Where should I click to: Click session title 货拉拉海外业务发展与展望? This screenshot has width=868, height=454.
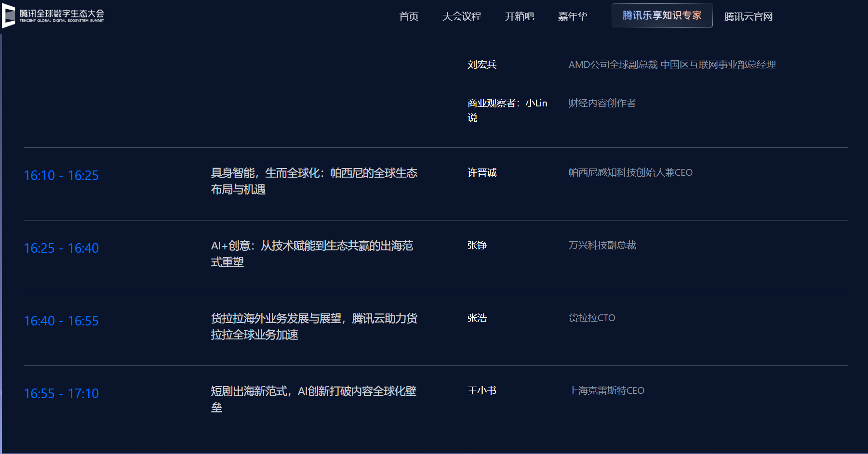click(x=314, y=326)
